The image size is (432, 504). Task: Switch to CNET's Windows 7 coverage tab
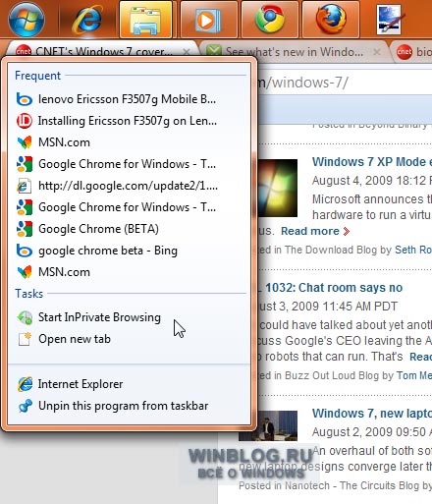pyautogui.click(x=103, y=51)
